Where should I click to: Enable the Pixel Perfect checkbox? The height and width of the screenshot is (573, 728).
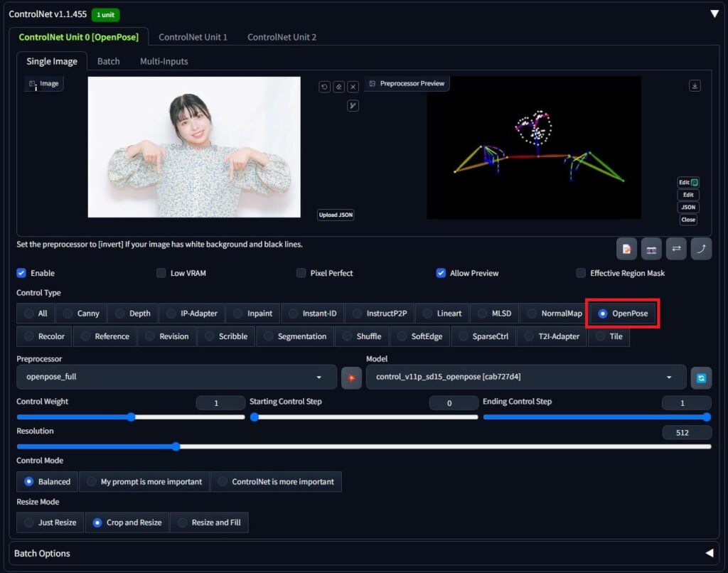301,273
